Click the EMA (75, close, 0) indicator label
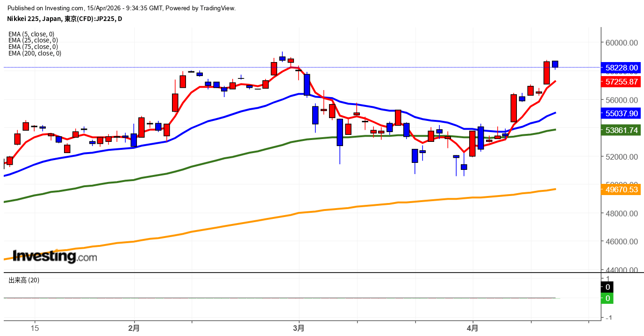 click(x=33, y=47)
